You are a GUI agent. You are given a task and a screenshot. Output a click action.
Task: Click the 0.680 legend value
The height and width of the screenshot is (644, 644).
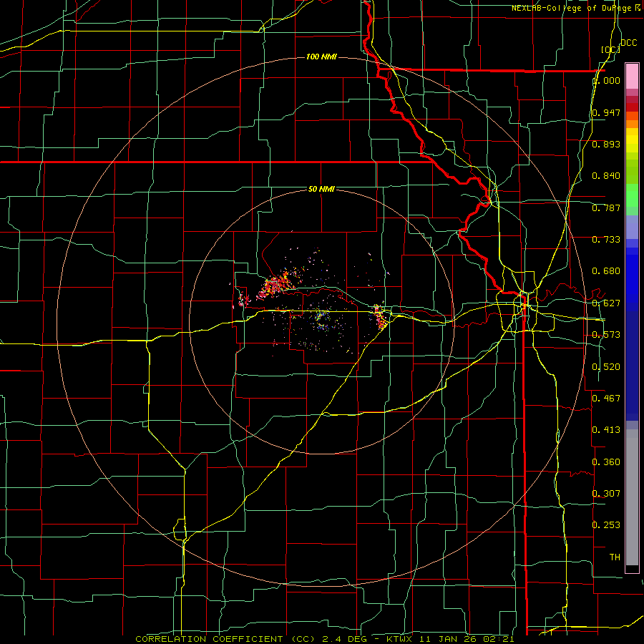pyautogui.click(x=606, y=271)
